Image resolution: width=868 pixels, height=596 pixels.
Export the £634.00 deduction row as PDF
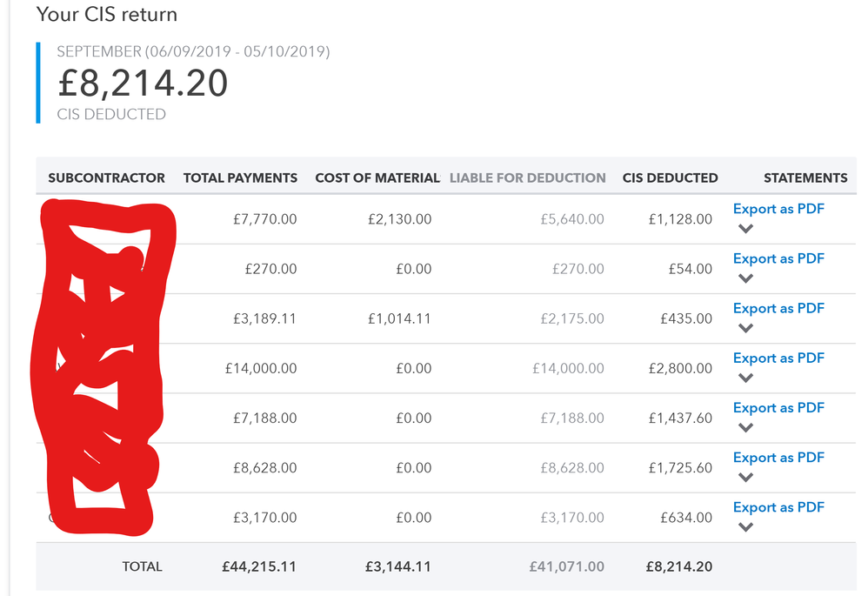778,507
